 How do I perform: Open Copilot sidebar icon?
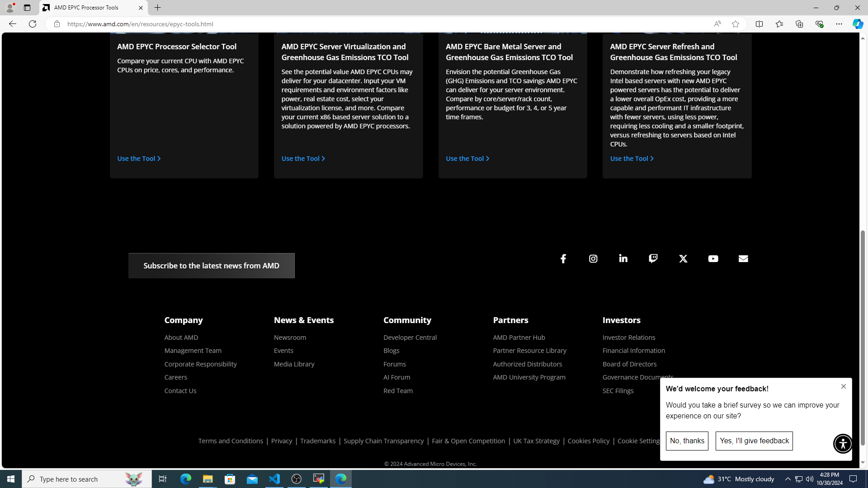point(858,24)
